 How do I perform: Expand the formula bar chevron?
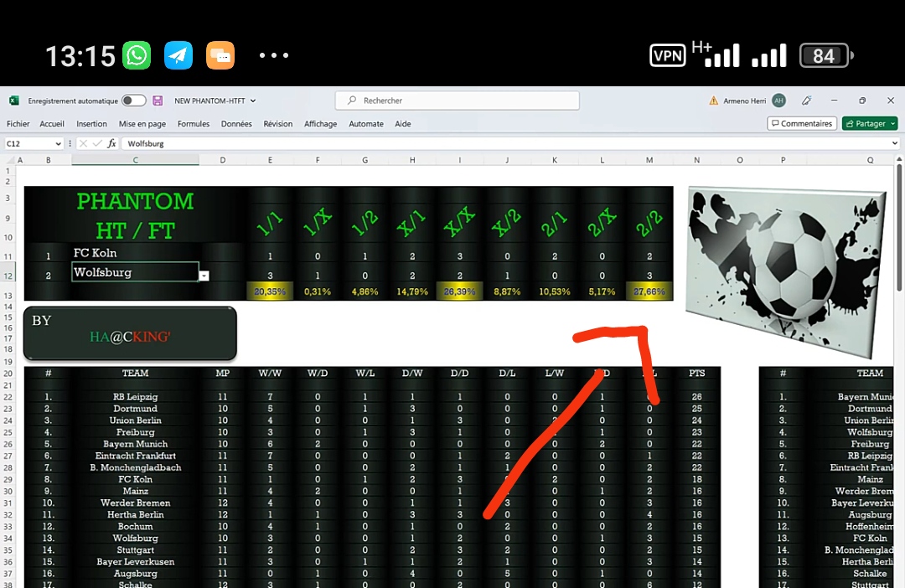tap(895, 143)
